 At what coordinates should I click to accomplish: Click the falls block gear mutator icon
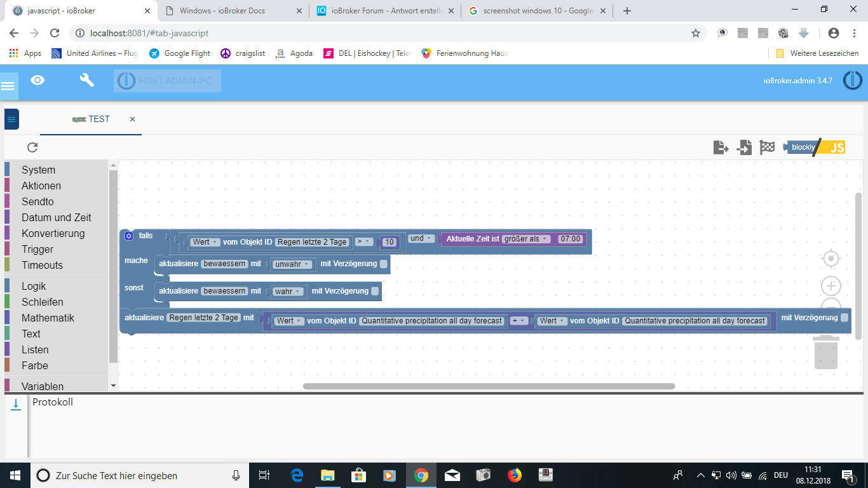[129, 236]
